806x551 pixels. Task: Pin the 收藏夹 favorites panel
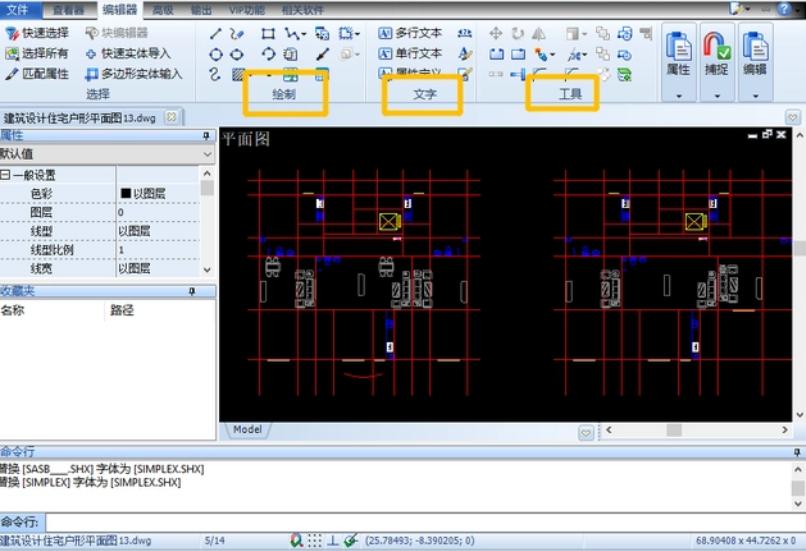tap(192, 291)
